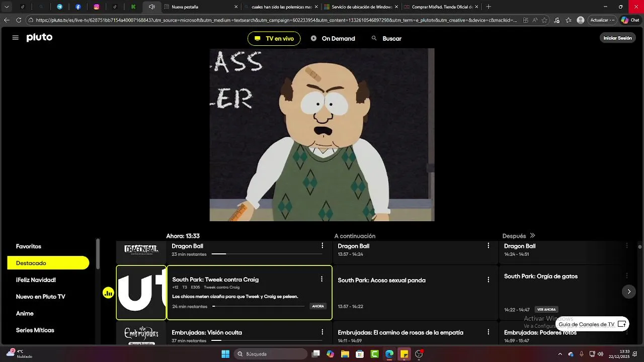The image size is (644, 362).
Task: Switch to On Demand
Action: click(x=333, y=39)
